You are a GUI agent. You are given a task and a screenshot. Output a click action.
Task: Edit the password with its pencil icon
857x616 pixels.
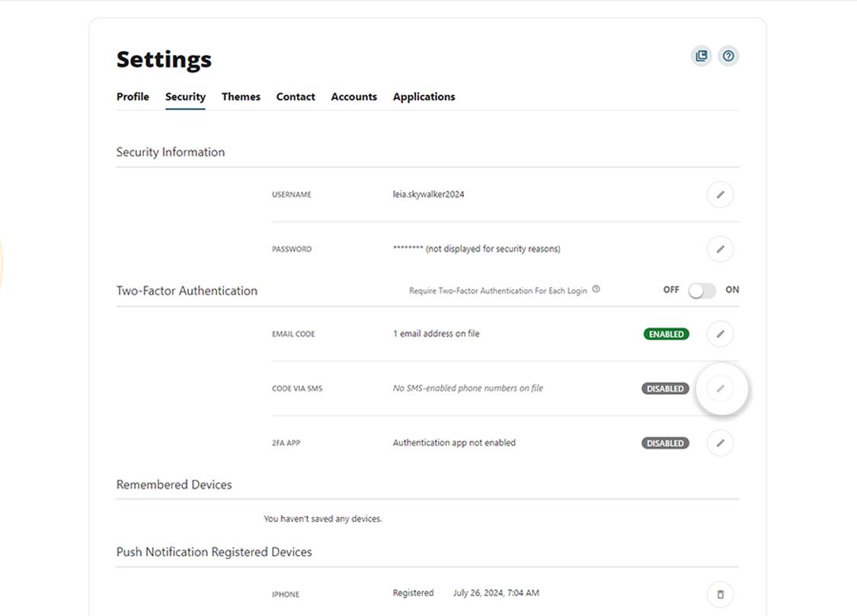coord(721,249)
